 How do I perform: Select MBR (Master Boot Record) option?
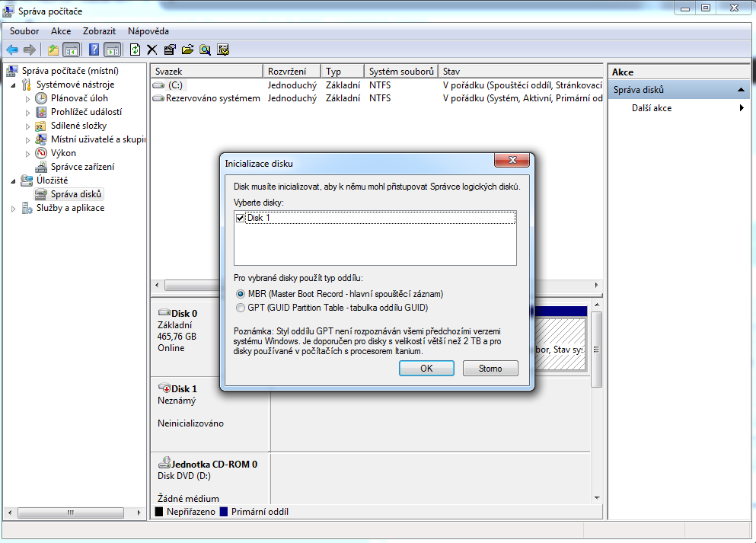point(241,293)
